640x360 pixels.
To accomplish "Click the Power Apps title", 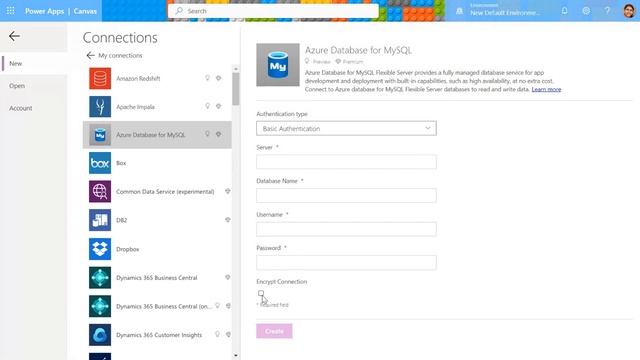I will pyautogui.click(x=44, y=11).
